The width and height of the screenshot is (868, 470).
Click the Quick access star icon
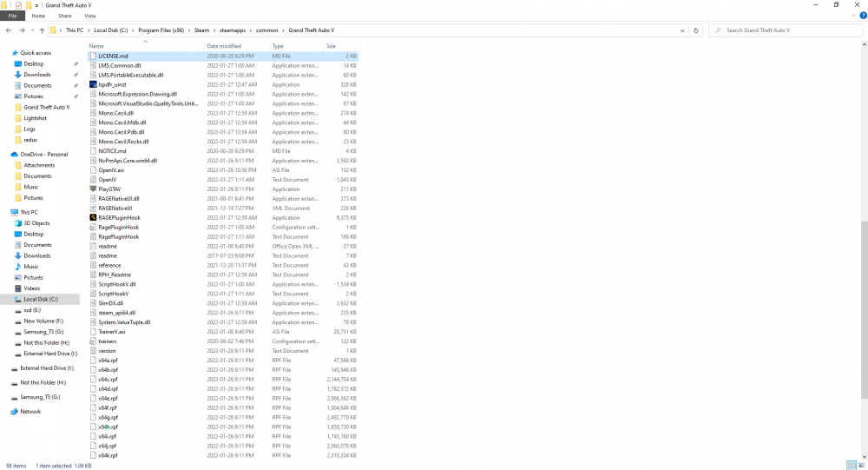15,53
